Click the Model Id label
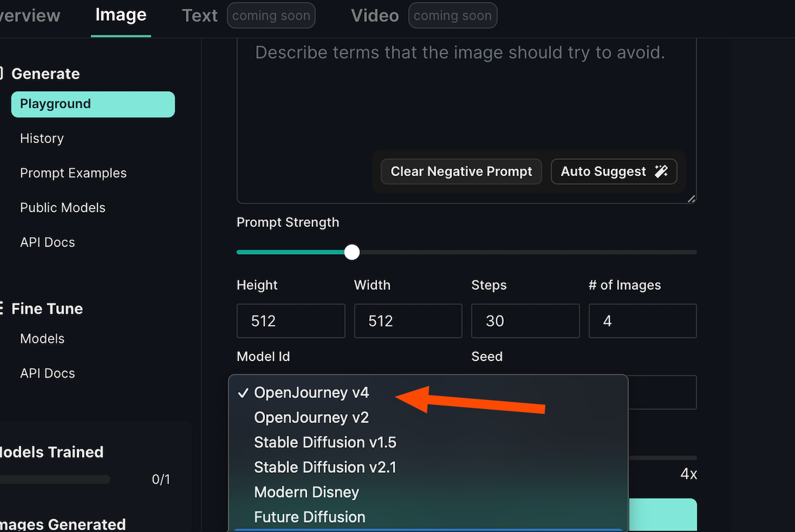The image size is (795, 532). (x=263, y=356)
